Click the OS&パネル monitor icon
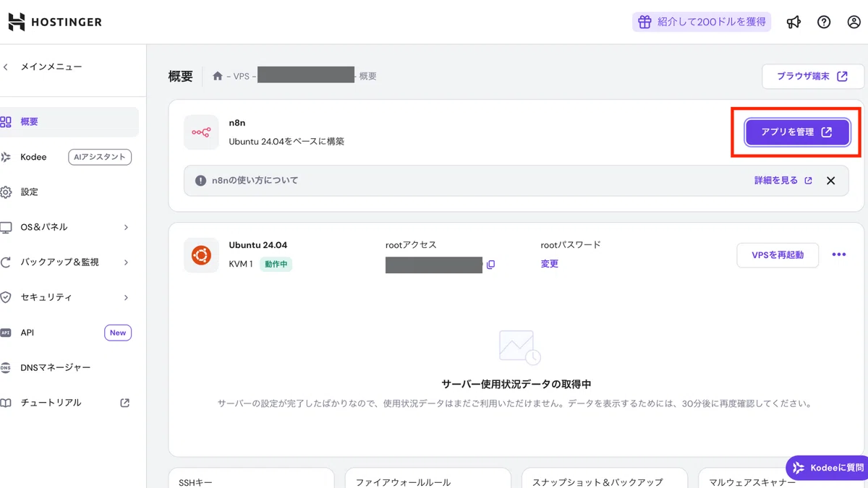This screenshot has height=488, width=868. tap(6, 227)
